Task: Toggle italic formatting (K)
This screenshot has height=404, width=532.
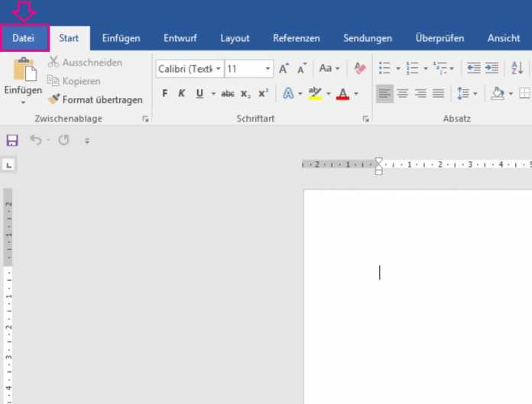Action: pos(182,93)
